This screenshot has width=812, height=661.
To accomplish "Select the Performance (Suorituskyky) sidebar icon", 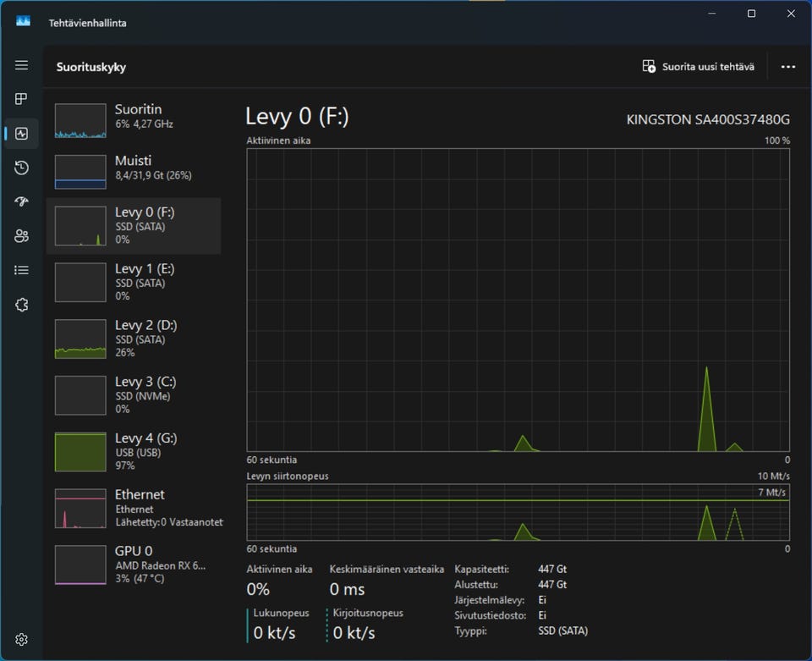I will click(x=22, y=134).
